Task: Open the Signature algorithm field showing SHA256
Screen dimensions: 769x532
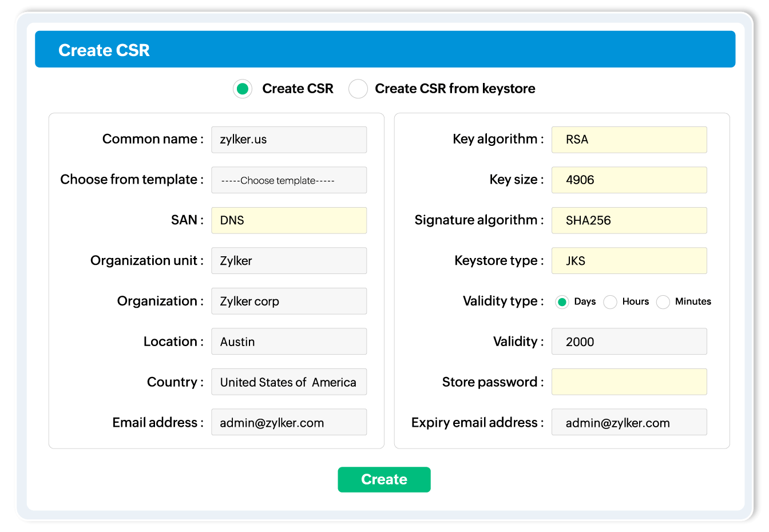Action: point(629,220)
